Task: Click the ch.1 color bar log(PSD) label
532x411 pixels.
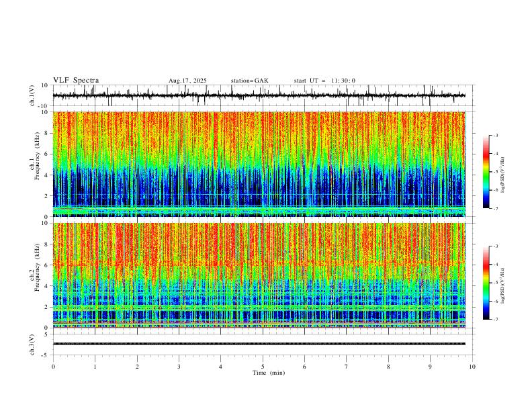Action: pyautogui.click(x=502, y=175)
